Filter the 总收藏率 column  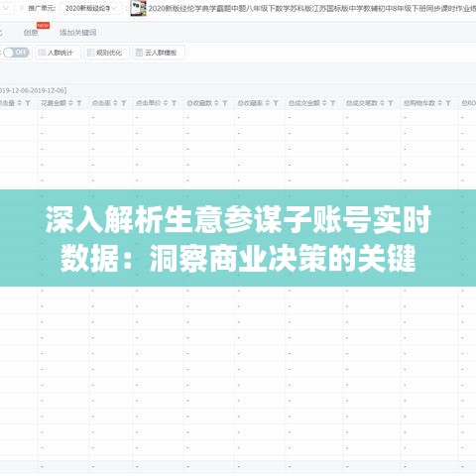coord(276,103)
